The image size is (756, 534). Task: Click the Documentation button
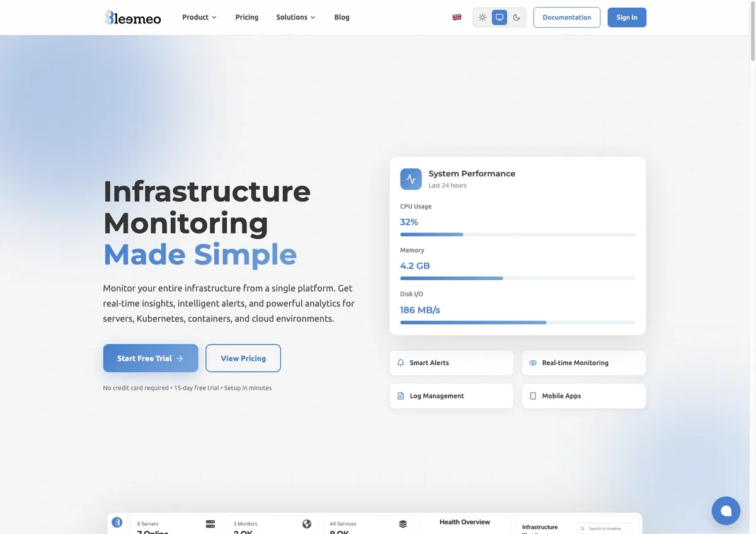click(567, 18)
